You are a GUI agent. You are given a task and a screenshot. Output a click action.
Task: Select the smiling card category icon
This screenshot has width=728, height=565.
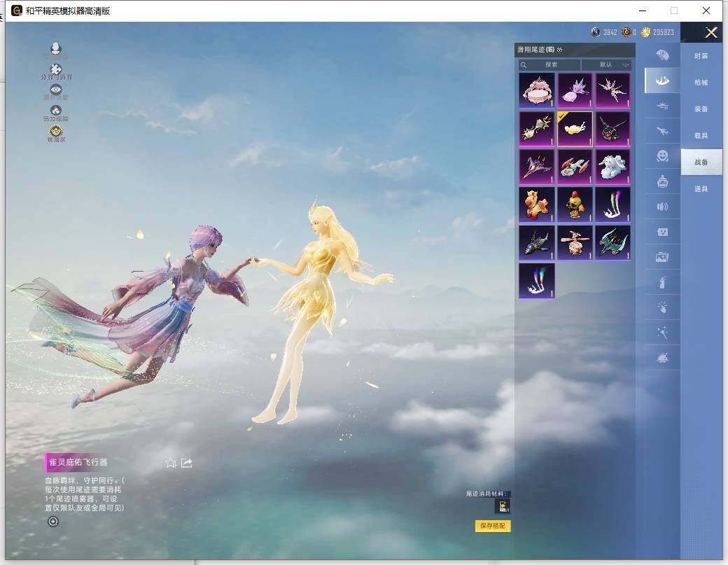point(662,232)
